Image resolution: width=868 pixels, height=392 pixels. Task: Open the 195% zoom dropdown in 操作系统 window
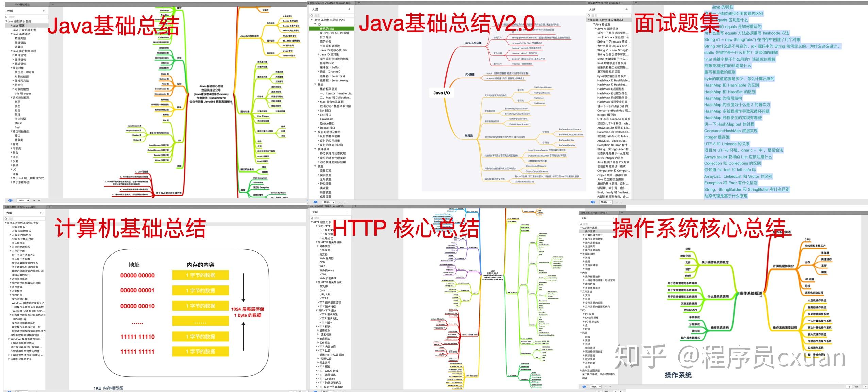pyautogui.click(x=596, y=387)
